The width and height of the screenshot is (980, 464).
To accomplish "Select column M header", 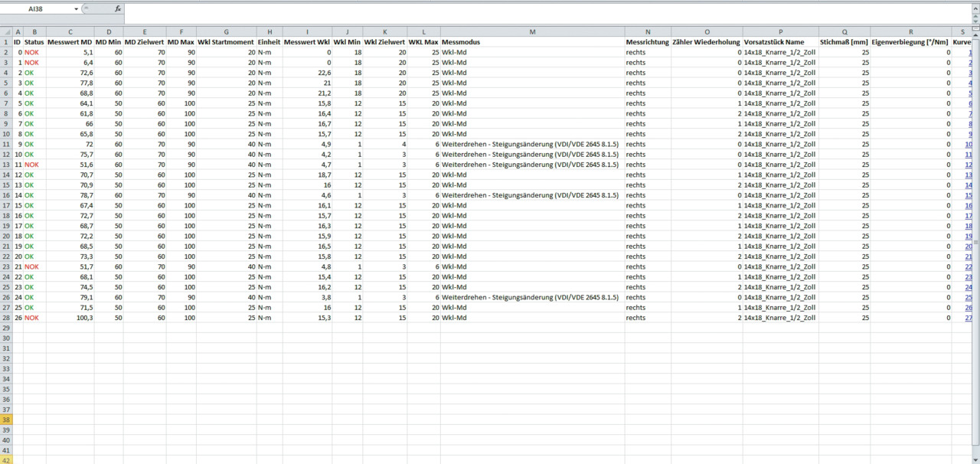I will [x=532, y=31].
